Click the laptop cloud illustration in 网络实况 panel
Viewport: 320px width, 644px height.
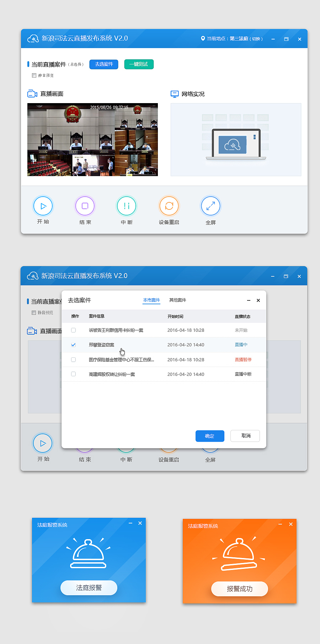(x=236, y=144)
